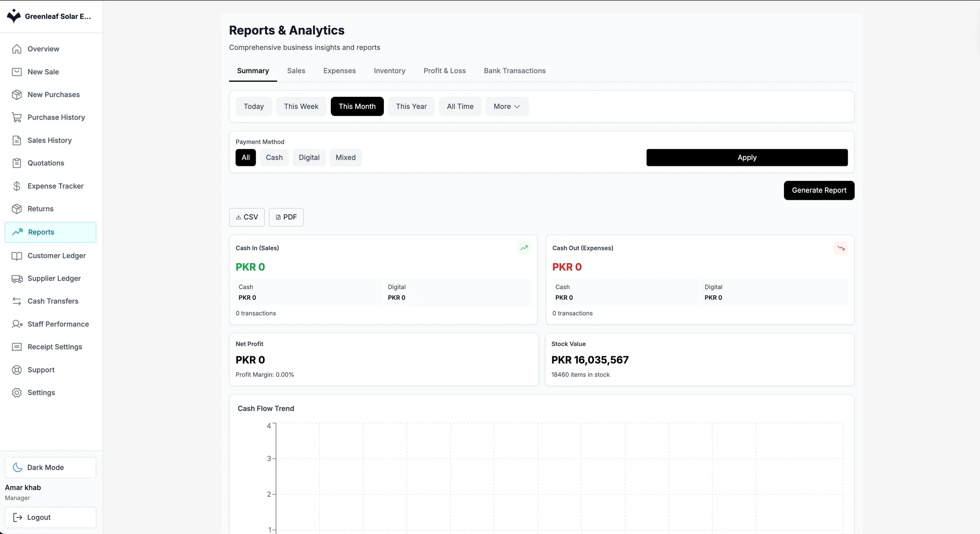
Task: Click the Greenleaf Solar logo icon
Action: [14, 16]
